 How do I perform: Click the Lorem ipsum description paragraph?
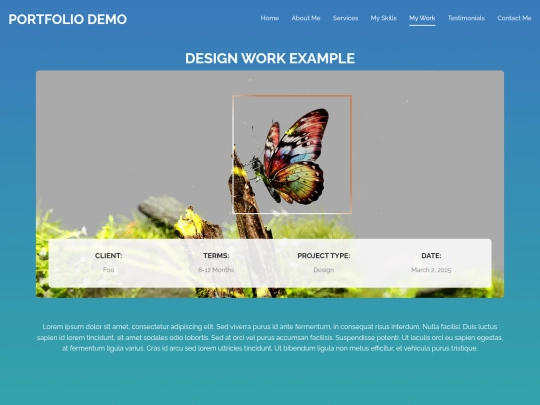270,337
